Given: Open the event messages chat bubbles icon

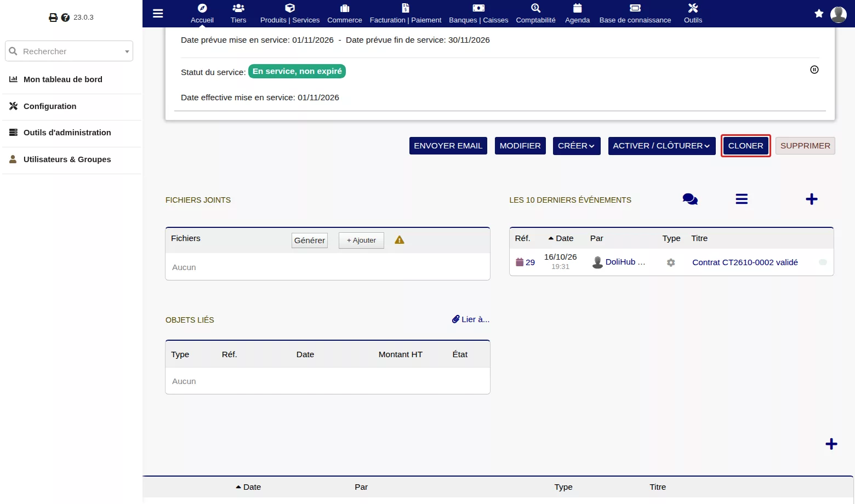Looking at the screenshot, I should 690,199.
